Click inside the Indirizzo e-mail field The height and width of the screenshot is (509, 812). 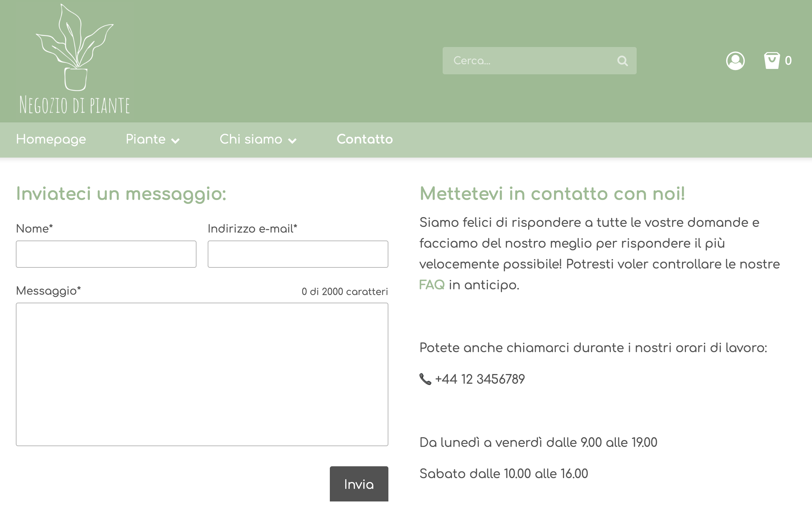pyautogui.click(x=297, y=254)
